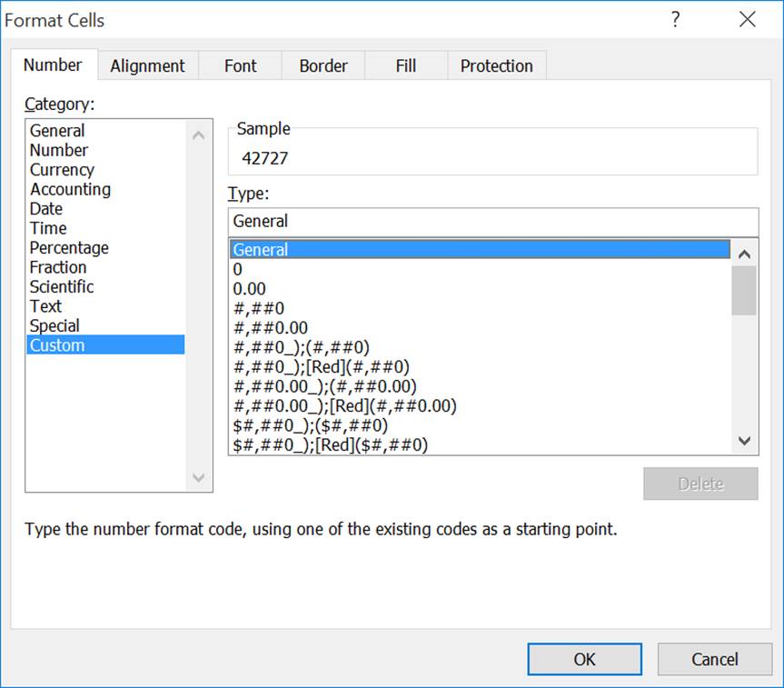The height and width of the screenshot is (688, 784).
Task: Pick the Time category
Action: point(105,228)
